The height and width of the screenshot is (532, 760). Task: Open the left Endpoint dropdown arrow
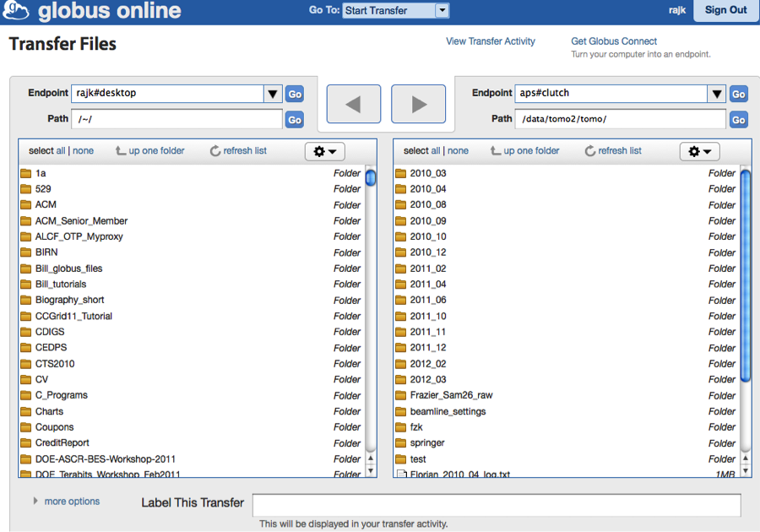[273, 94]
